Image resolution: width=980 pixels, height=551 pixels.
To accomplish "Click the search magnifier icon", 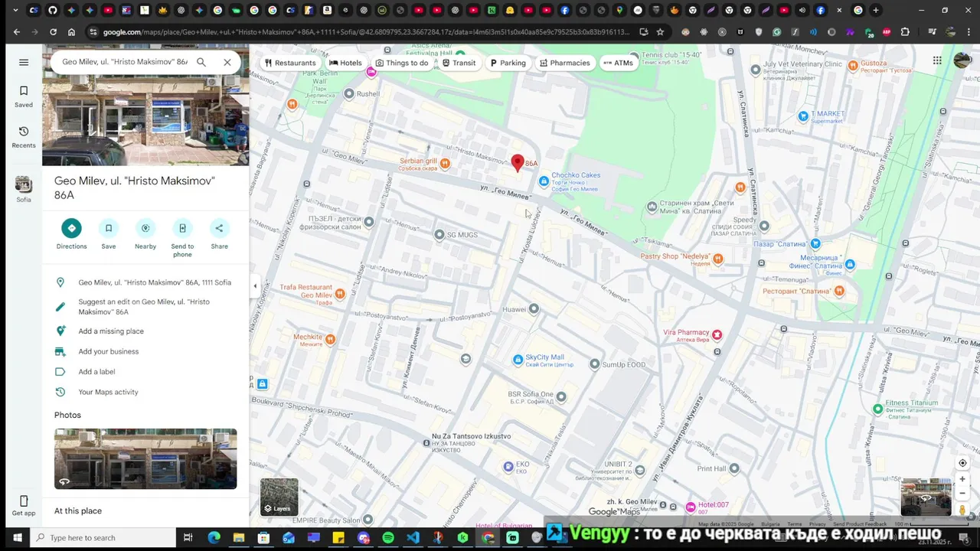I will point(201,62).
